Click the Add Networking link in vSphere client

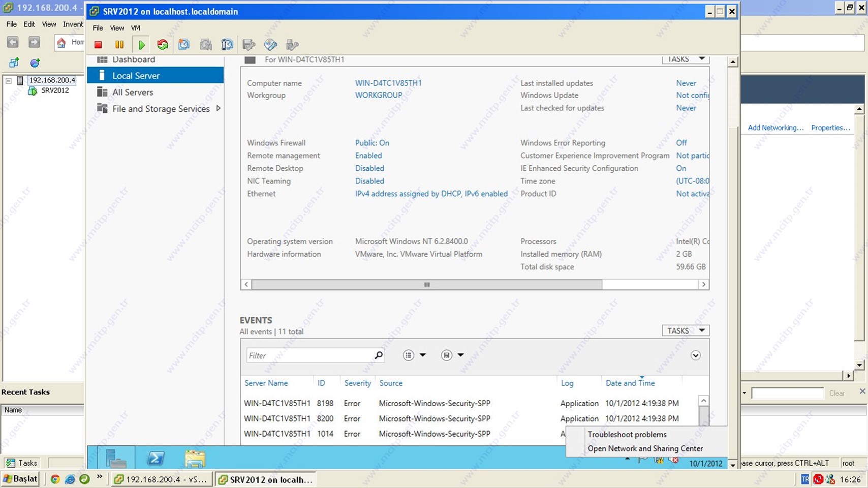776,128
